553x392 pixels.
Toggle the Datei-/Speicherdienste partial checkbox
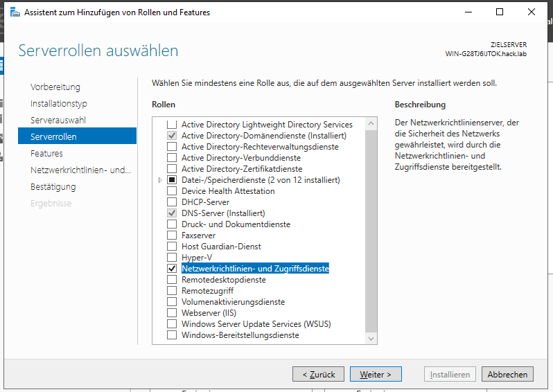pos(172,180)
